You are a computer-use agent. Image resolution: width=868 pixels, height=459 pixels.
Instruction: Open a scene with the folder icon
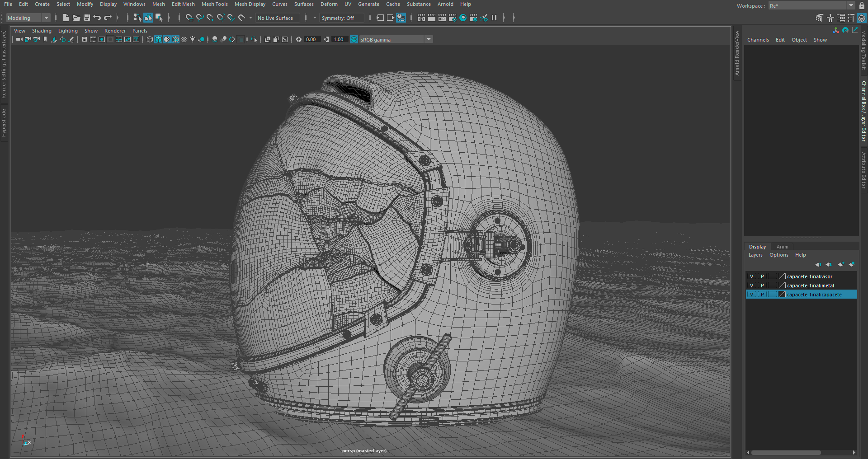76,18
